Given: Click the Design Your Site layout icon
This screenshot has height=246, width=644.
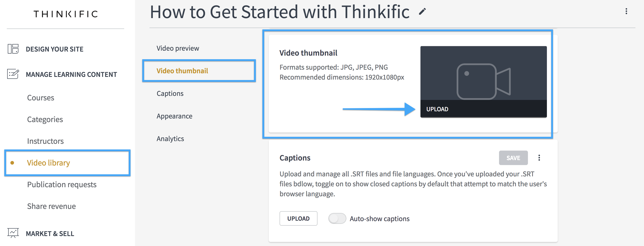Looking at the screenshot, I should coord(13,49).
